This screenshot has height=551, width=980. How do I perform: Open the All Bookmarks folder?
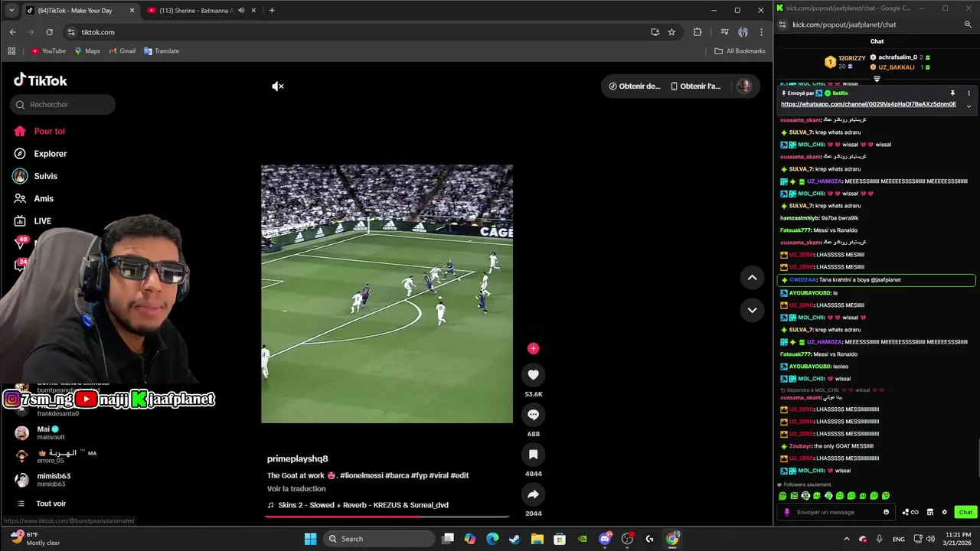tap(740, 51)
